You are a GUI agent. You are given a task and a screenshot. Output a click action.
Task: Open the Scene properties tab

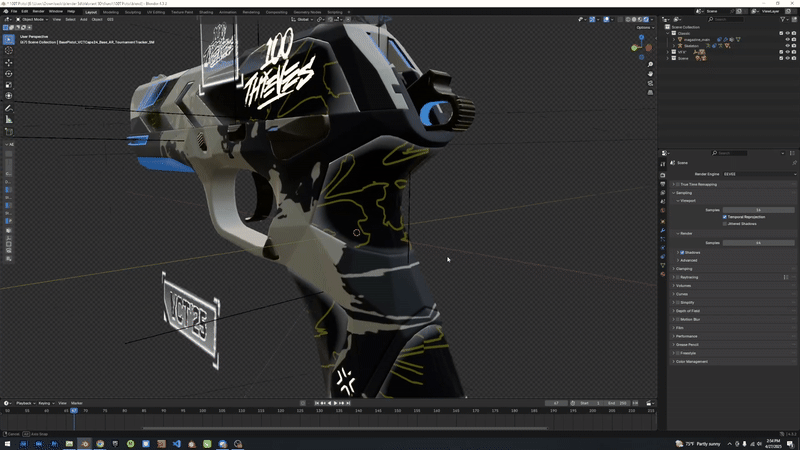pyautogui.click(x=663, y=202)
